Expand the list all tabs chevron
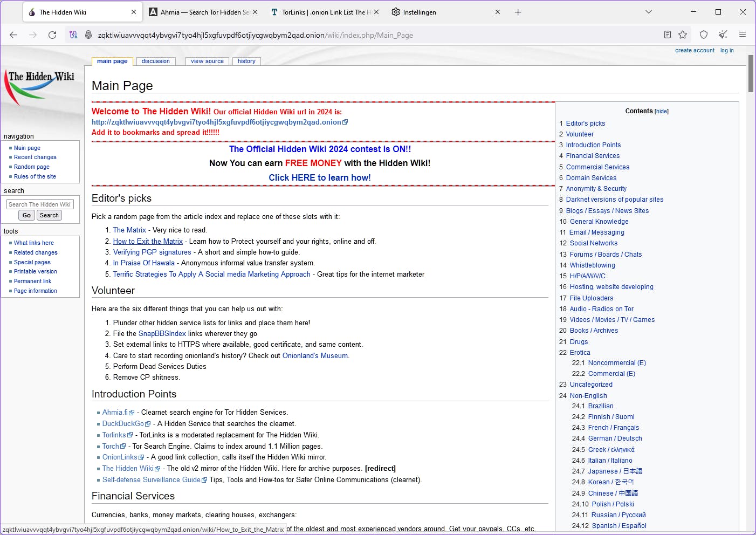This screenshot has height=535, width=756. [649, 12]
